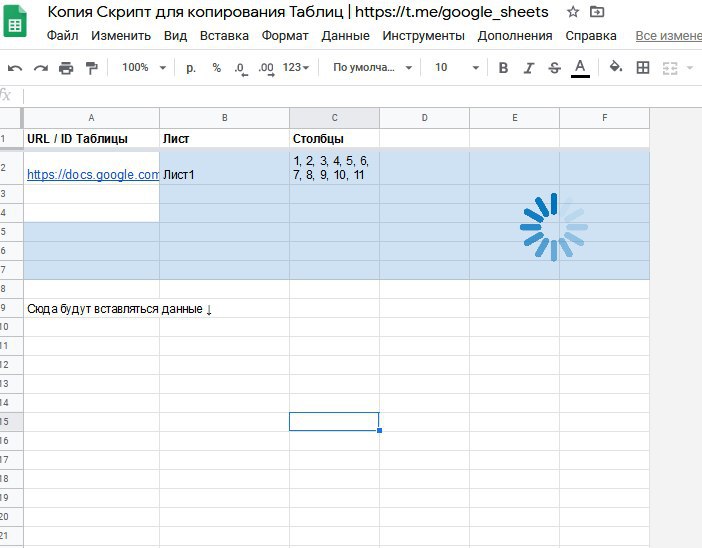The image size is (702, 548).
Task: Open the Справка menu
Action: [x=591, y=36]
